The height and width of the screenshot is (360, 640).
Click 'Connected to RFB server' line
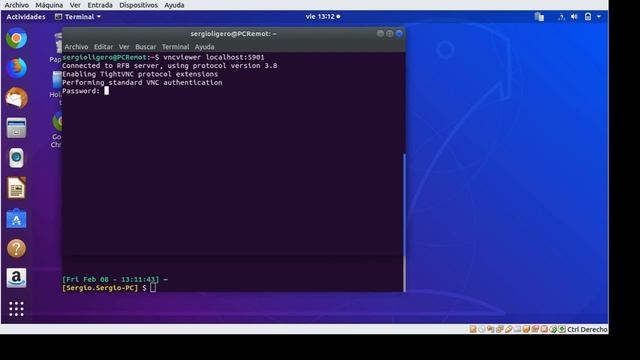tap(169, 66)
